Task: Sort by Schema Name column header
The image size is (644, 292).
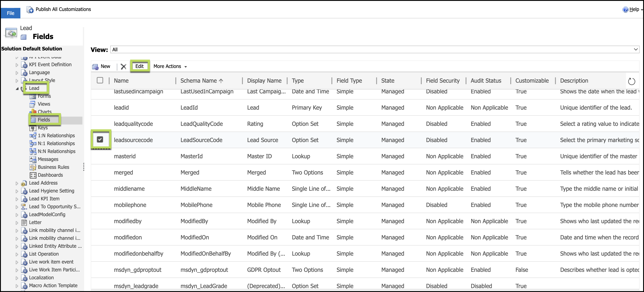Action: point(199,81)
